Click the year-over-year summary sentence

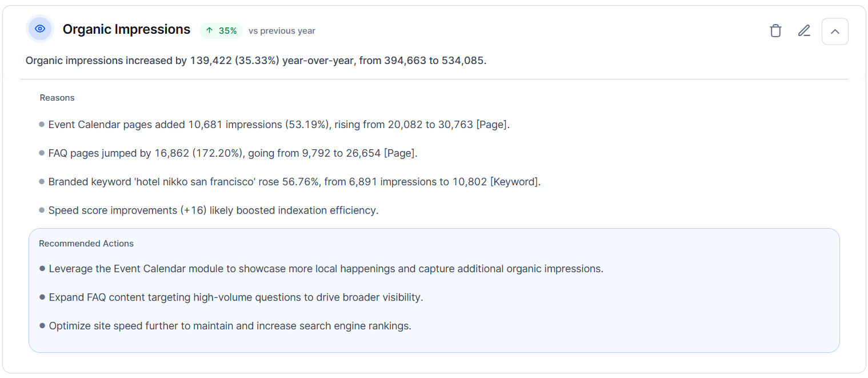[x=256, y=61]
